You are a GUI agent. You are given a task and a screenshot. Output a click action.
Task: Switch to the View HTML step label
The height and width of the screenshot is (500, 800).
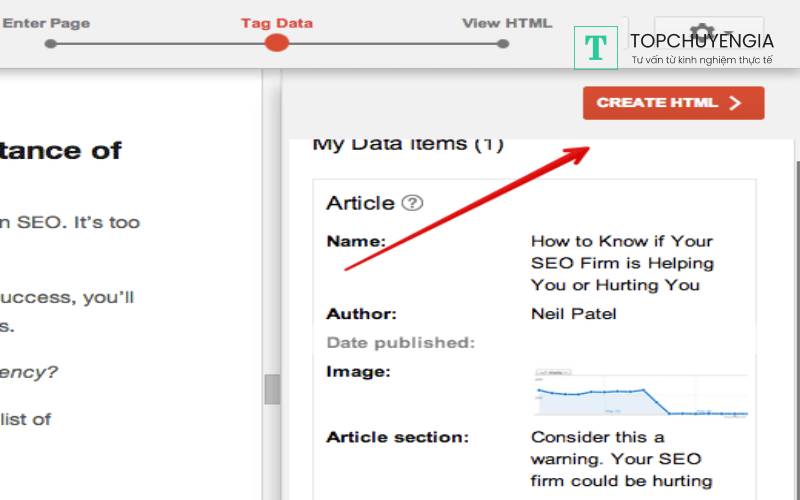(x=506, y=22)
